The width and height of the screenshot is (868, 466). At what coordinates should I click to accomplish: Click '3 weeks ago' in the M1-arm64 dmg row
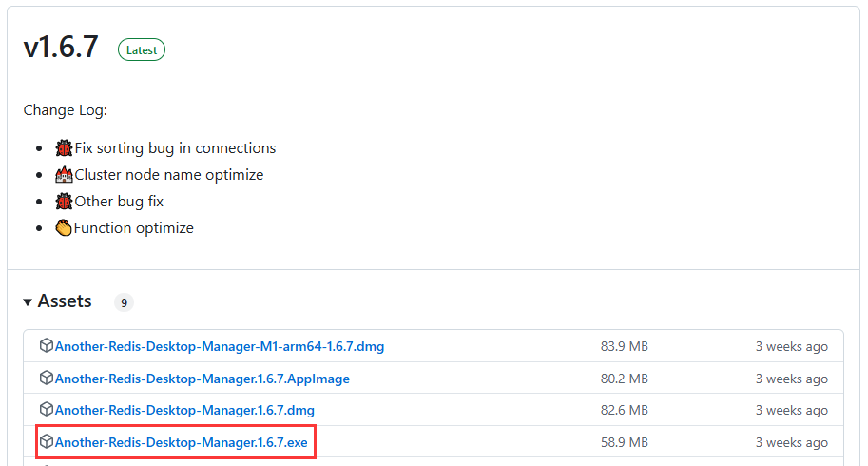792,346
